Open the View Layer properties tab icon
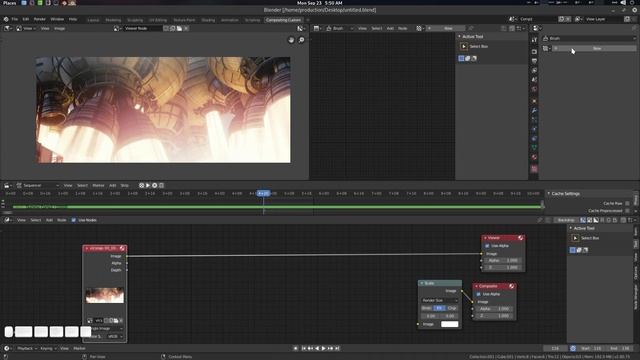640x360 pixels. click(x=534, y=71)
